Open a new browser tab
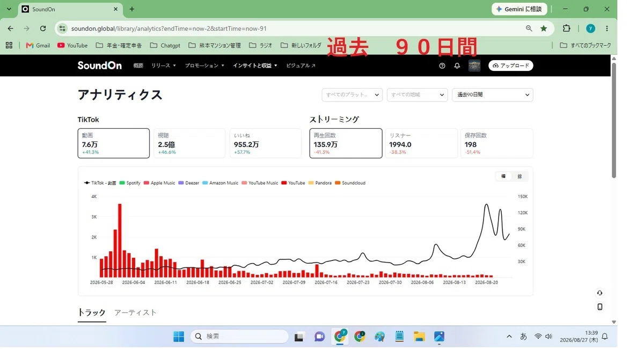 [x=132, y=9]
